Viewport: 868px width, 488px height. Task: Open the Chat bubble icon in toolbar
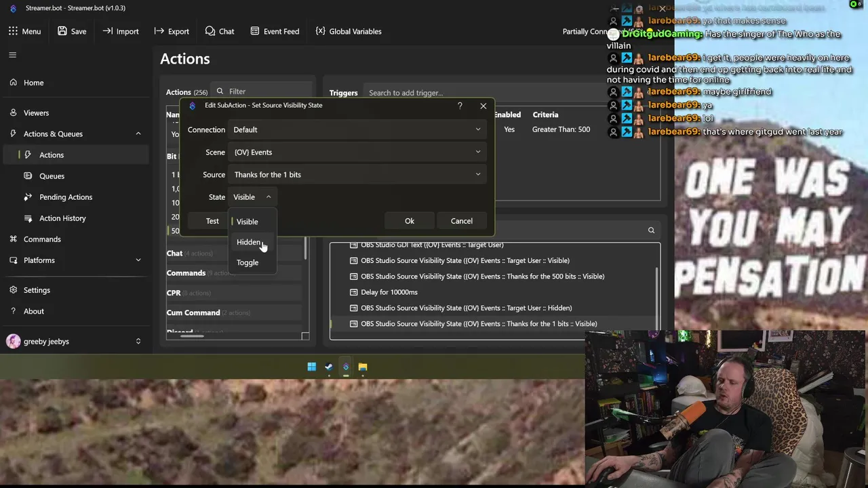[x=210, y=31]
